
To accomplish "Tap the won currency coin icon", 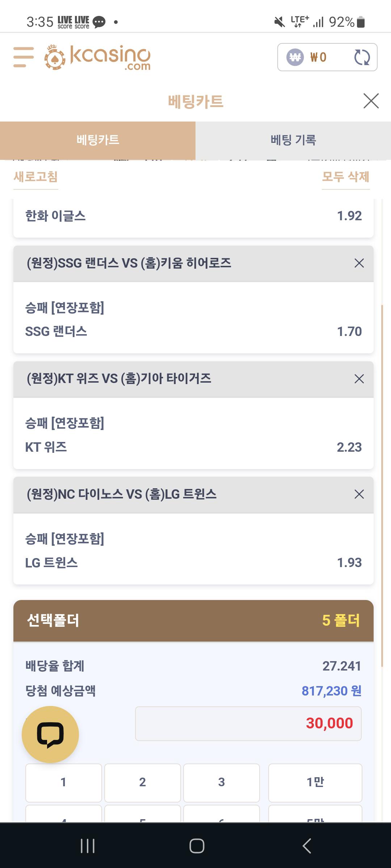I will (295, 57).
